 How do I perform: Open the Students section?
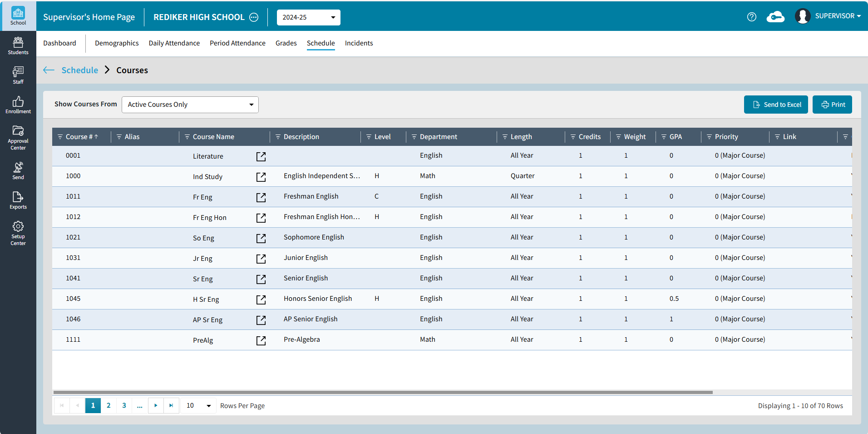tap(18, 46)
